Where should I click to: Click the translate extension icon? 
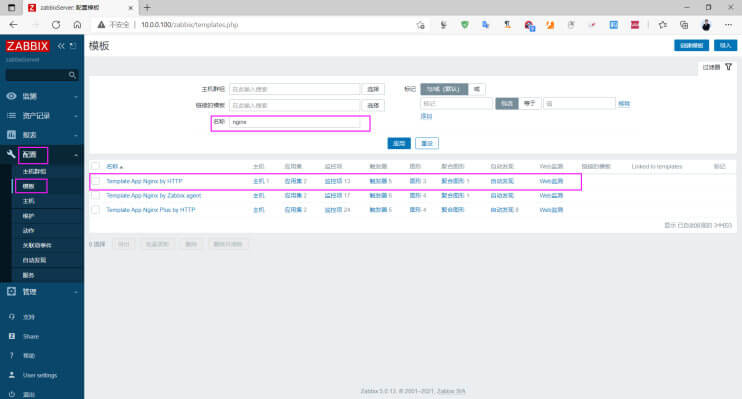[486, 25]
